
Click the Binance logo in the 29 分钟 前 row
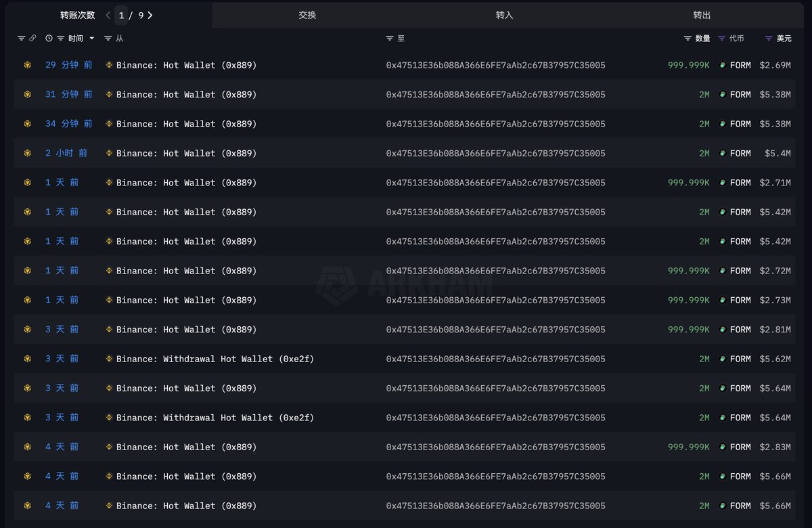click(110, 65)
